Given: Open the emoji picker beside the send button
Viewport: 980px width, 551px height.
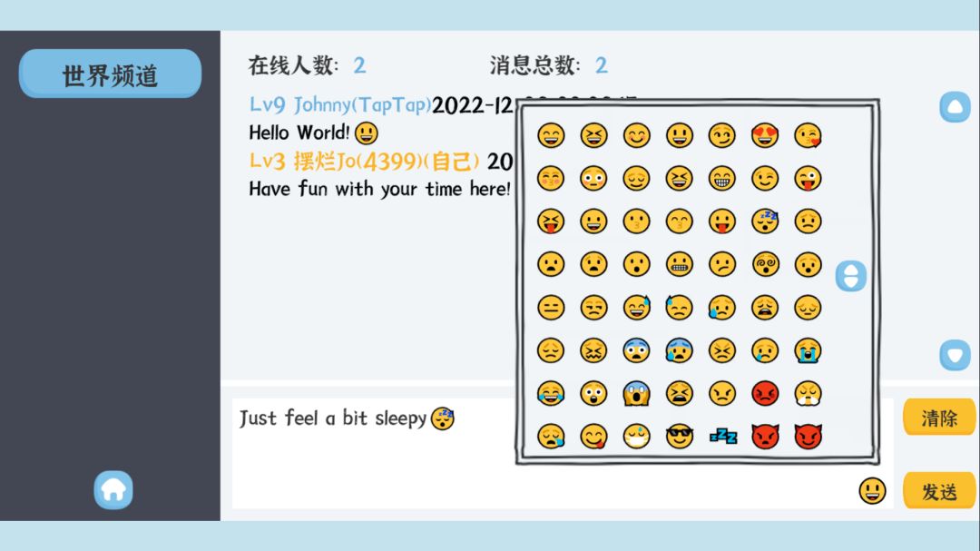Looking at the screenshot, I should point(870,490).
